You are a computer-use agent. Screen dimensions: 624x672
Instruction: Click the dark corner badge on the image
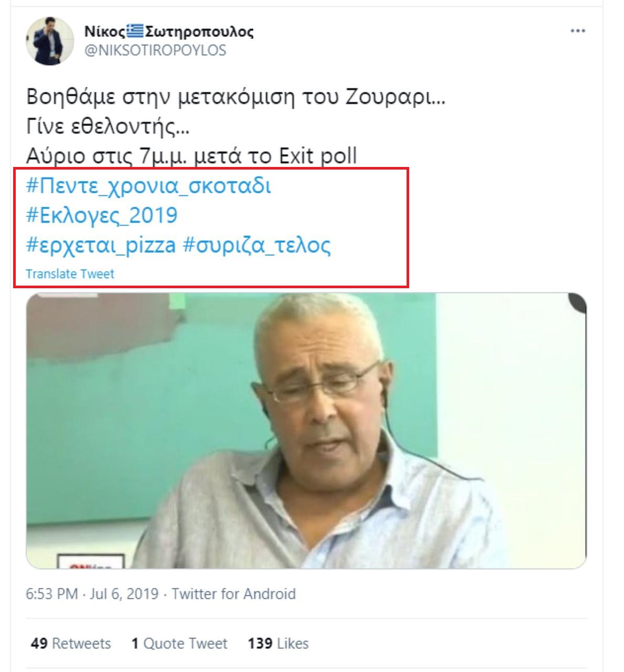578,303
